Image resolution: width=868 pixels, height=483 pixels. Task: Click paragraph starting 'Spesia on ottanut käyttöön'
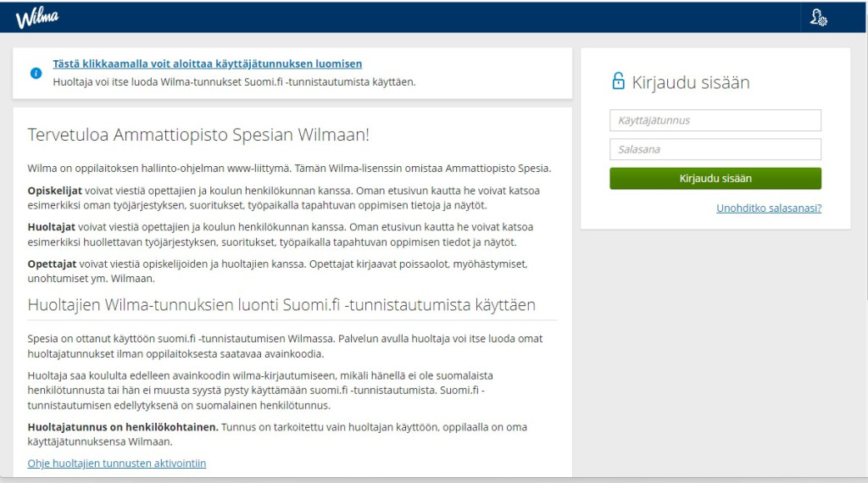(285, 346)
